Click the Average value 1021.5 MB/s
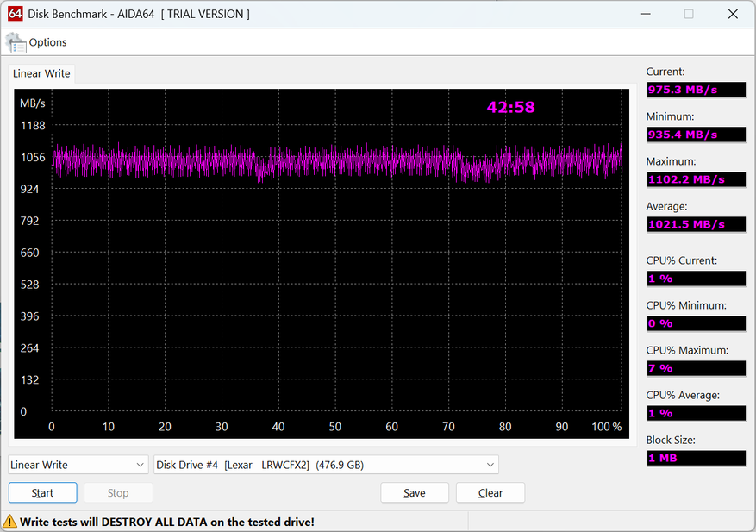The image size is (756, 532). [x=697, y=224]
